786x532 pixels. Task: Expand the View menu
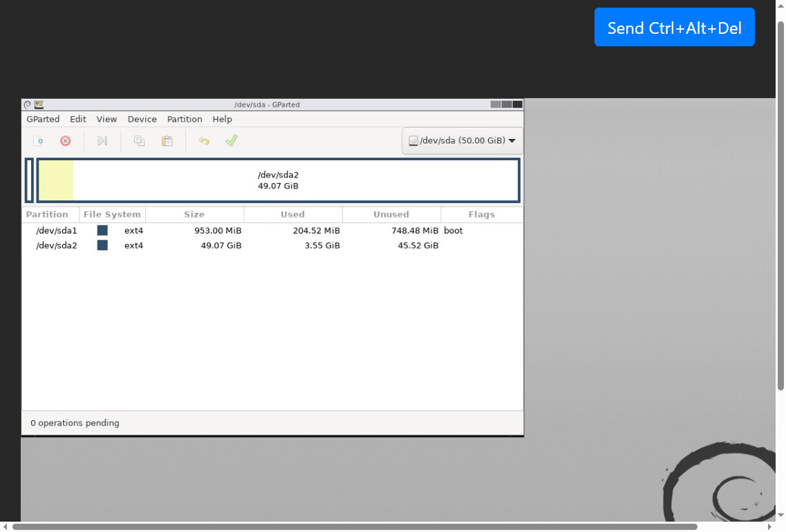[x=106, y=120]
